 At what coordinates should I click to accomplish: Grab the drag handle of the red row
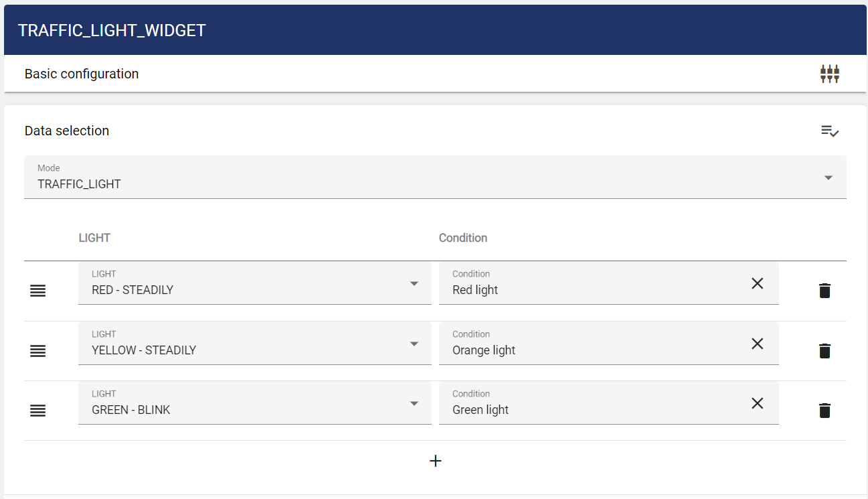pyautogui.click(x=38, y=291)
